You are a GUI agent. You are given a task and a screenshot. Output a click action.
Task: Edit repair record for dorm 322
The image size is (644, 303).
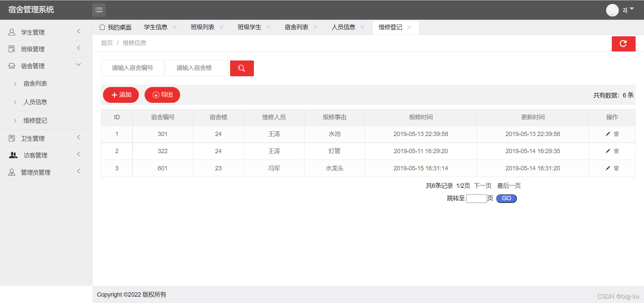coord(608,151)
